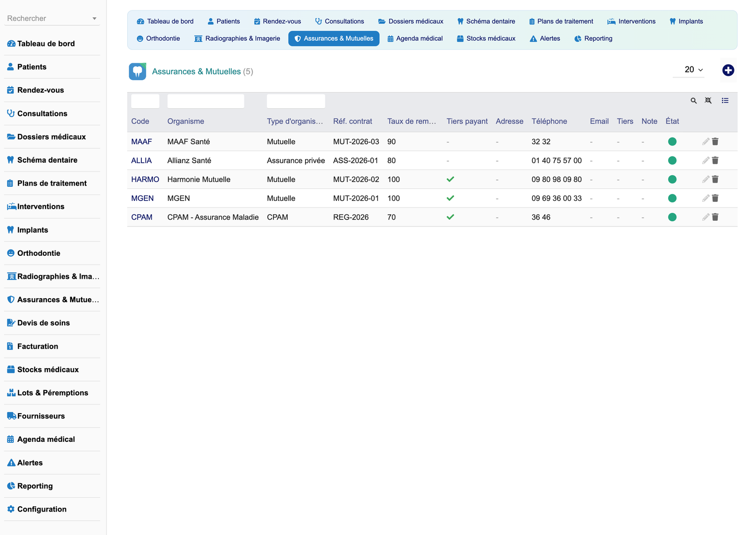Delete the Harmonie Mutuelle row trash icon
The width and height of the screenshot is (756, 535).
[715, 179]
